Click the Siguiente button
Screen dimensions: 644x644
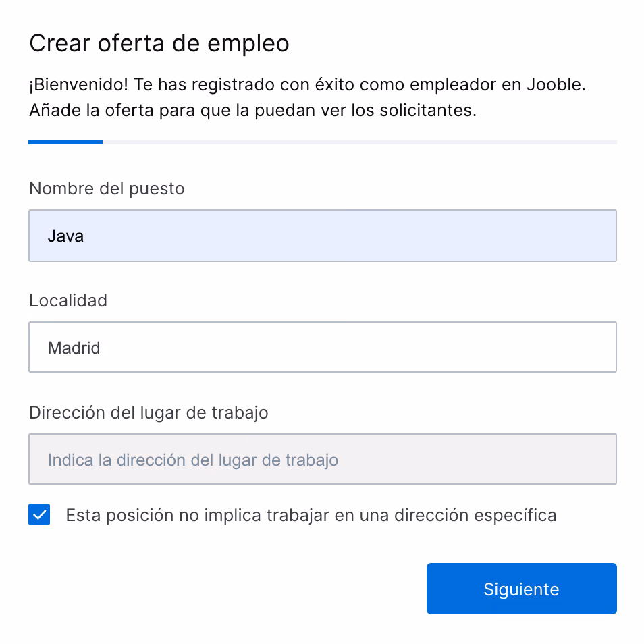pos(520,588)
